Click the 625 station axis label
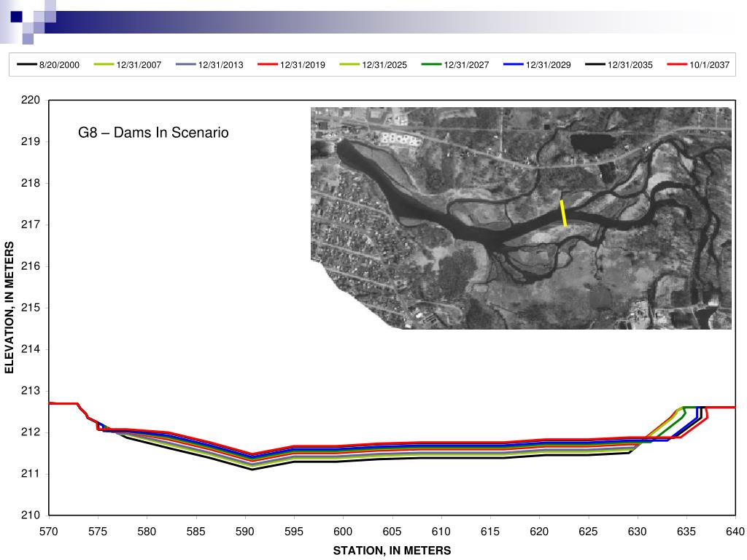 (589, 532)
